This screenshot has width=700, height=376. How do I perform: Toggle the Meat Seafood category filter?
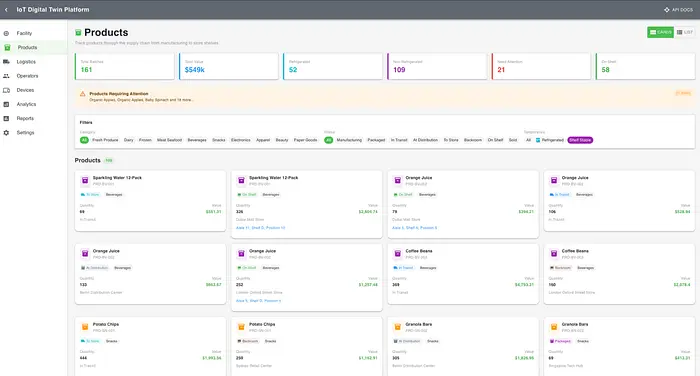pyautogui.click(x=169, y=140)
